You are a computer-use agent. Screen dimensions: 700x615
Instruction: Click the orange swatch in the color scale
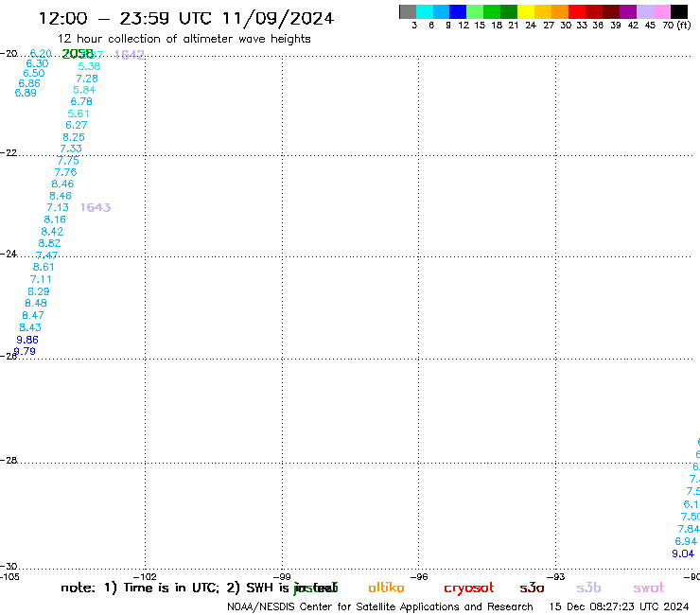coord(560,11)
